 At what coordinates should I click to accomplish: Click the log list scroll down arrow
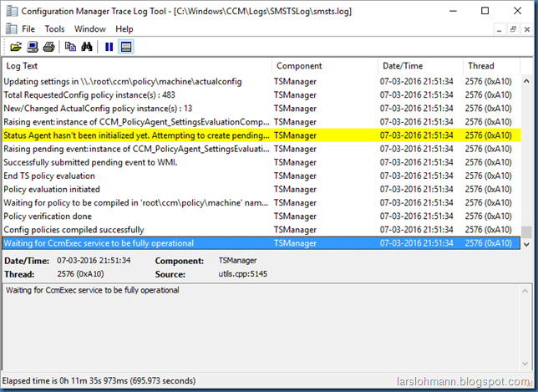526,244
